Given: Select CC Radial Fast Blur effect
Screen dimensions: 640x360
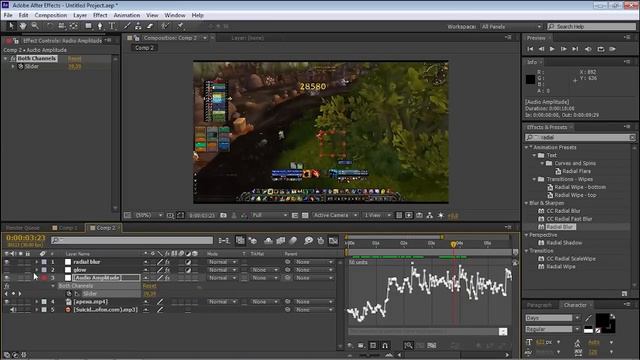Looking at the screenshot, I should pos(569,219).
